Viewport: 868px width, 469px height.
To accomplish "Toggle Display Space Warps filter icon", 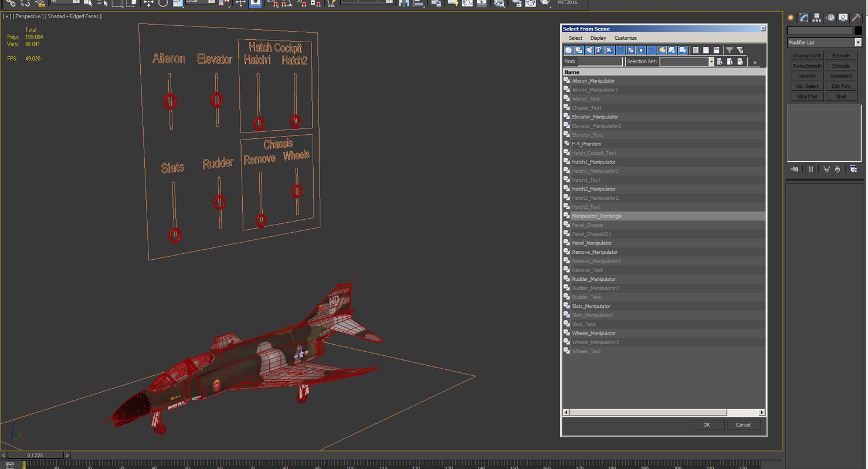I will (x=621, y=50).
